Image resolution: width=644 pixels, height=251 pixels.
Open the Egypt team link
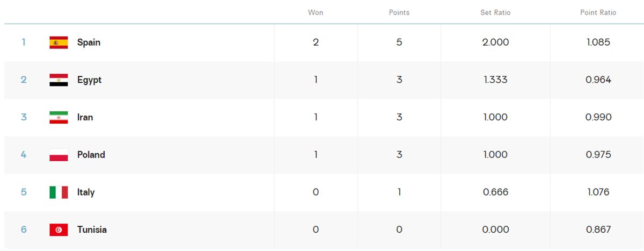89,80
